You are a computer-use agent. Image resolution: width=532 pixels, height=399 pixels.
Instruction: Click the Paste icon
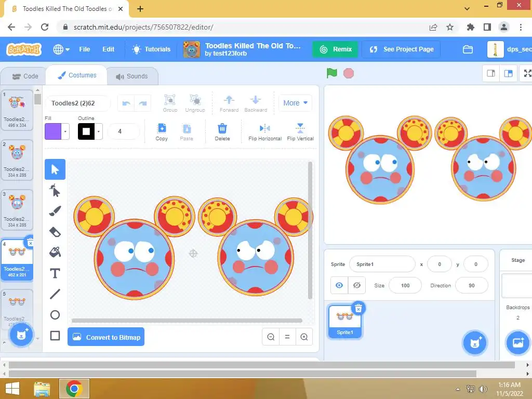[x=187, y=131]
